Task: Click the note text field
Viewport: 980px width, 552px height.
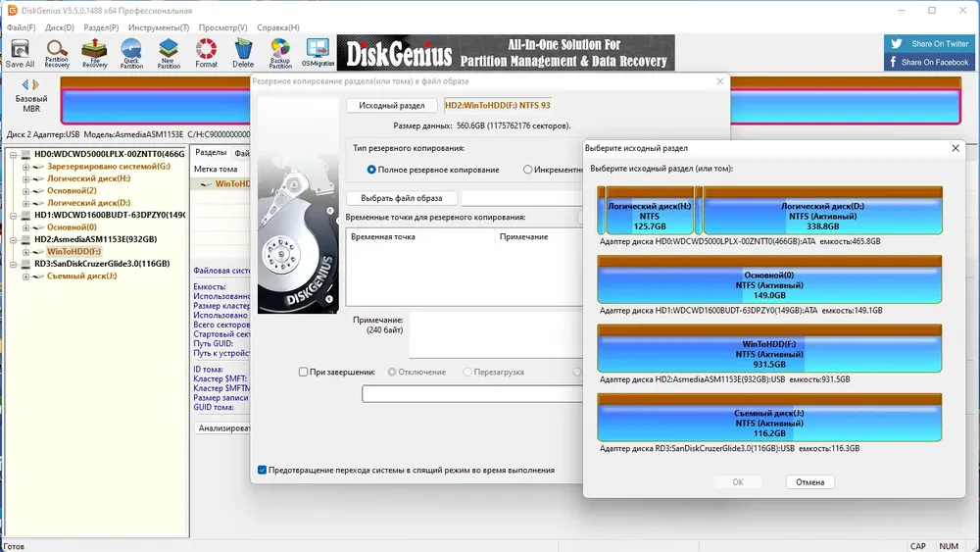Action: pyautogui.click(x=496, y=334)
